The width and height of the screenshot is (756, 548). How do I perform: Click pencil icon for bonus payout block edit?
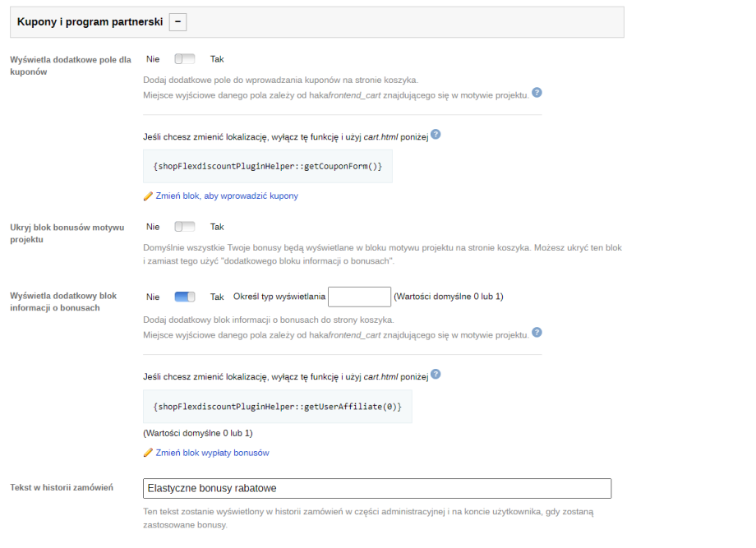click(x=148, y=453)
